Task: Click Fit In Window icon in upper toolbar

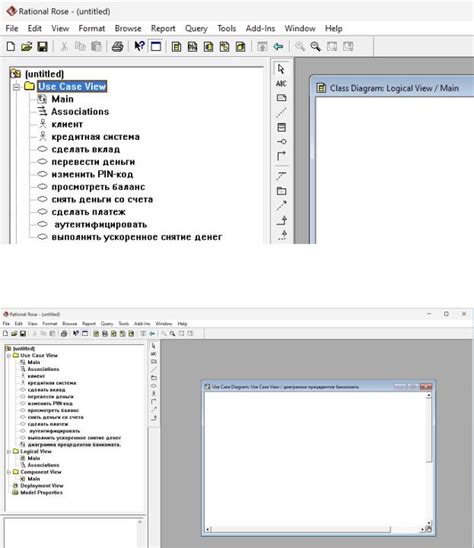Action: pyautogui.click(x=332, y=46)
